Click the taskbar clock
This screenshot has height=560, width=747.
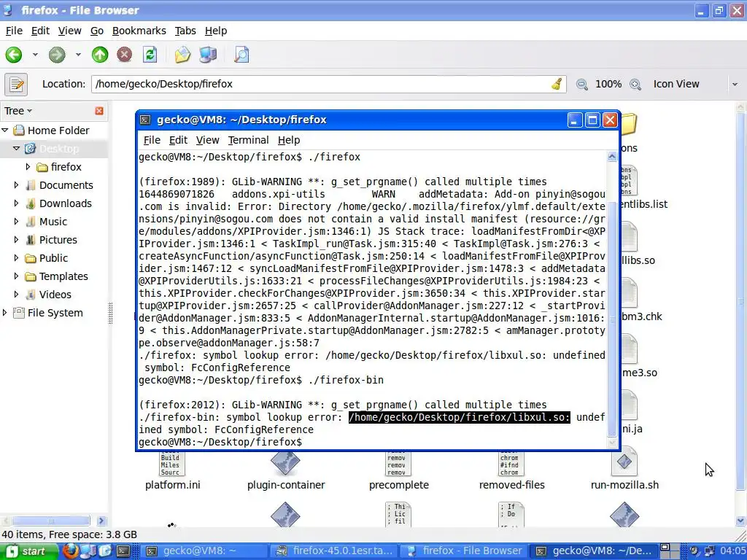tap(732, 551)
